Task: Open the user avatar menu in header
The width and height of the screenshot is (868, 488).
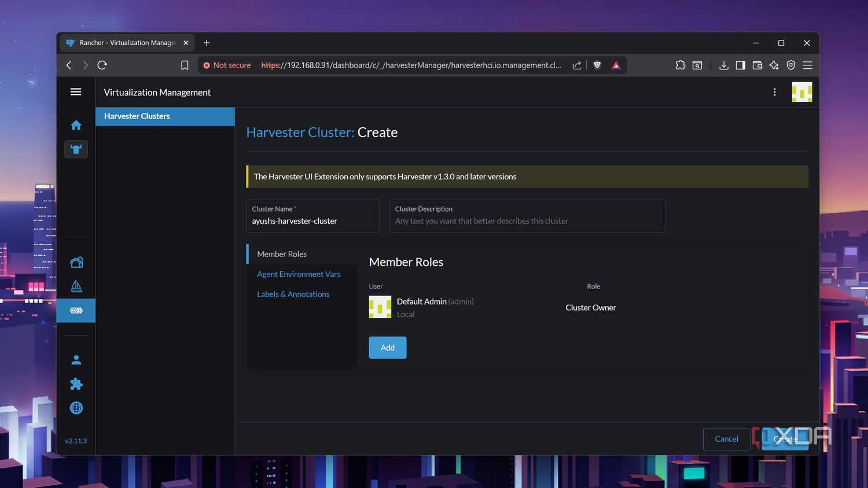Action: tap(802, 92)
